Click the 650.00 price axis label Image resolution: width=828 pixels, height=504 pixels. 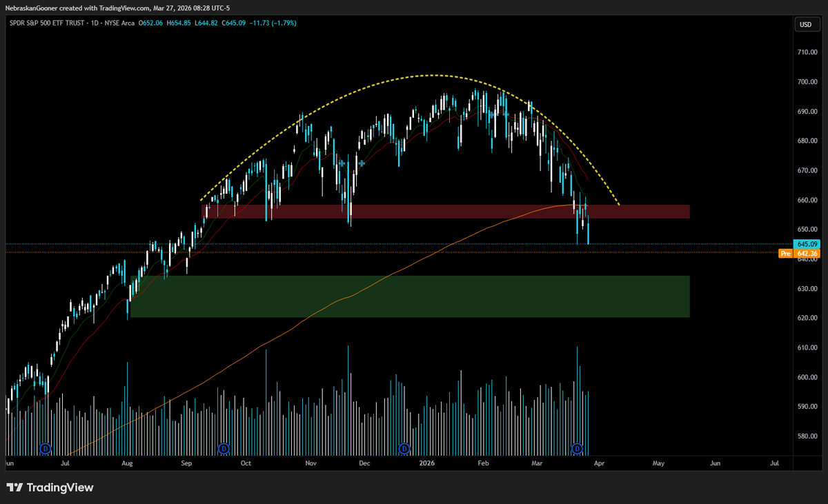click(807, 230)
